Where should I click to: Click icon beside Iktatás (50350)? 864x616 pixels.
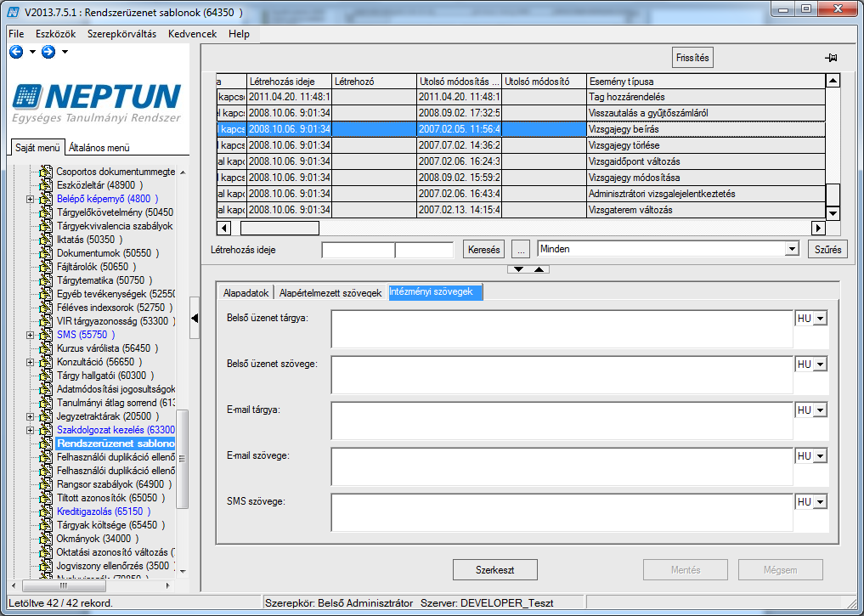pos(46,240)
